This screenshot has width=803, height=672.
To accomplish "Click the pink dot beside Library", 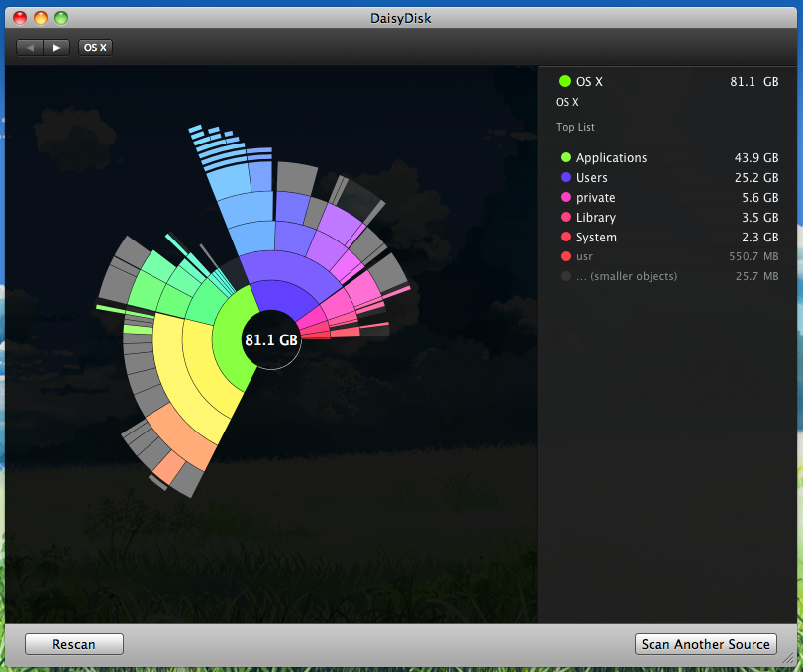I will 566,217.
